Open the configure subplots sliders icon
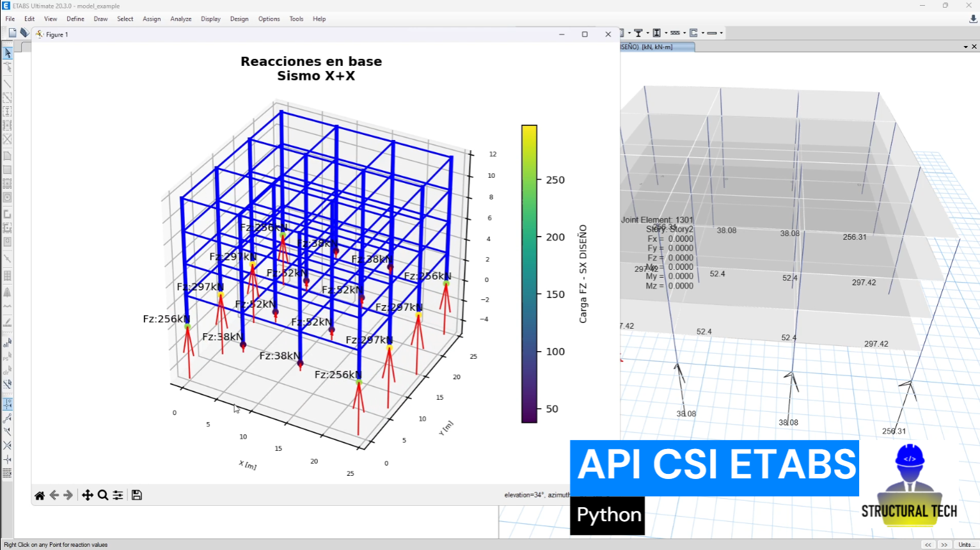This screenshot has width=980, height=550. [x=118, y=495]
